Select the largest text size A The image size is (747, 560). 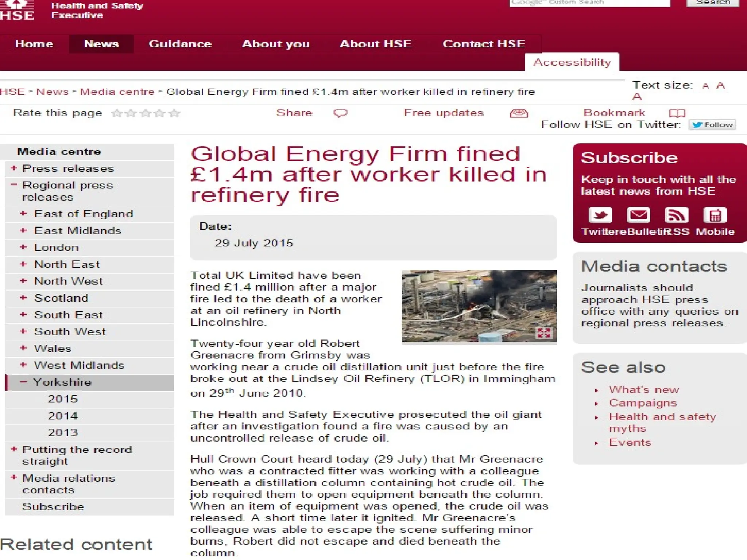pyautogui.click(x=637, y=97)
